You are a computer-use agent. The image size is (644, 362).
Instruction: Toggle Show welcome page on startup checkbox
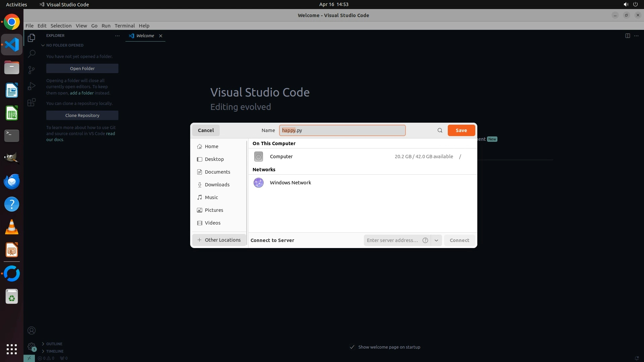[x=352, y=347]
